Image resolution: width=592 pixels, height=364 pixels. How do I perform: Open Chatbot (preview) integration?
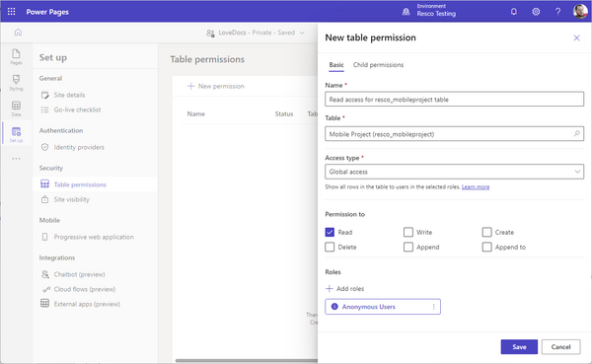79,274
